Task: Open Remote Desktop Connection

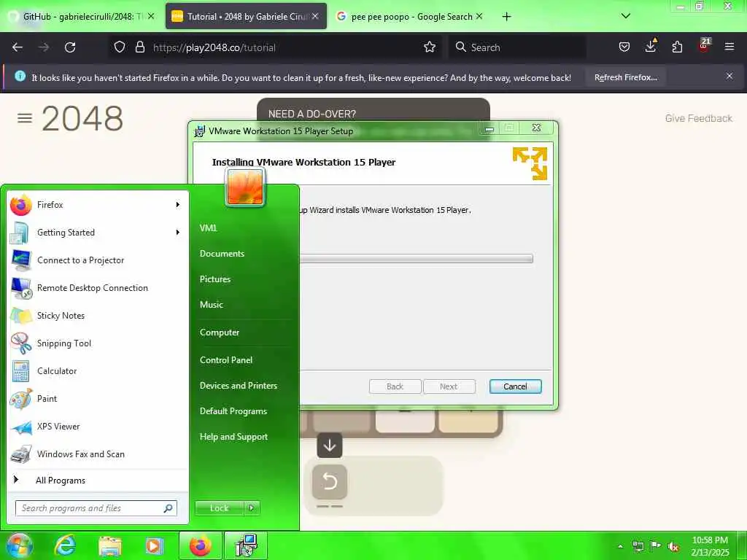Action: (x=98, y=288)
